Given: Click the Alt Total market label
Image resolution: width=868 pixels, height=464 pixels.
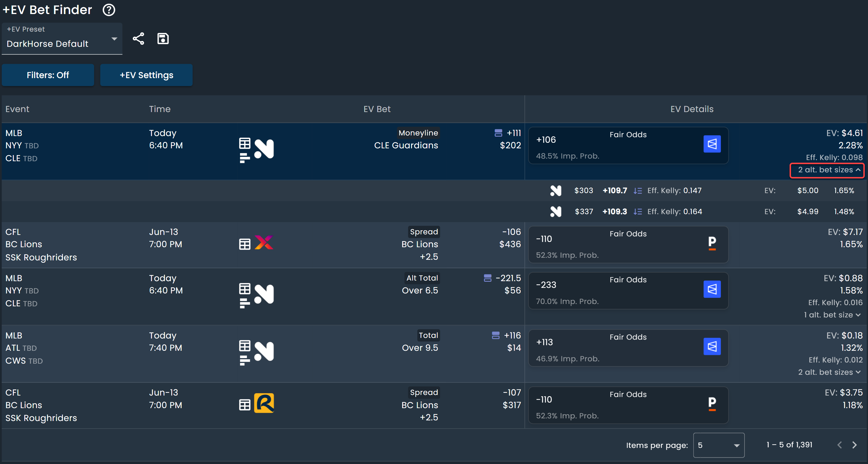Looking at the screenshot, I should click(x=422, y=278).
